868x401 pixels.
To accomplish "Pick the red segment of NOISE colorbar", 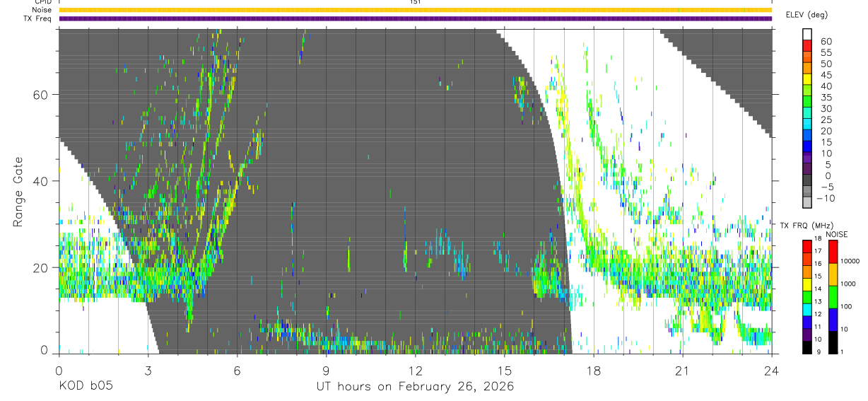I will click(832, 251).
